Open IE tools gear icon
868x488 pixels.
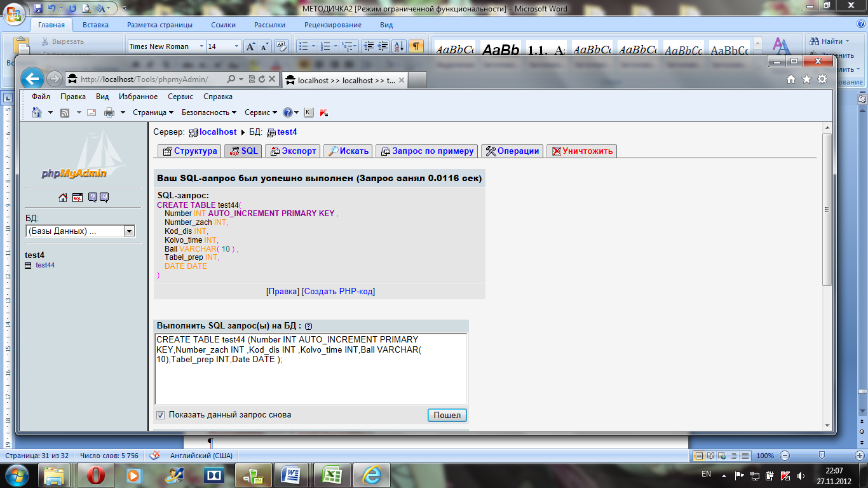pyautogui.click(x=822, y=79)
